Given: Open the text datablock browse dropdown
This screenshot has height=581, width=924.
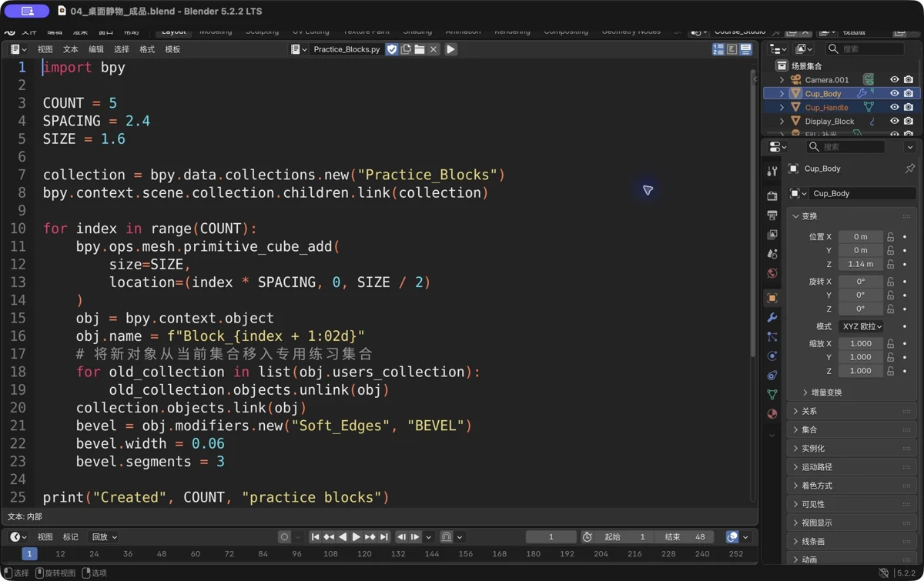Looking at the screenshot, I should [299, 49].
